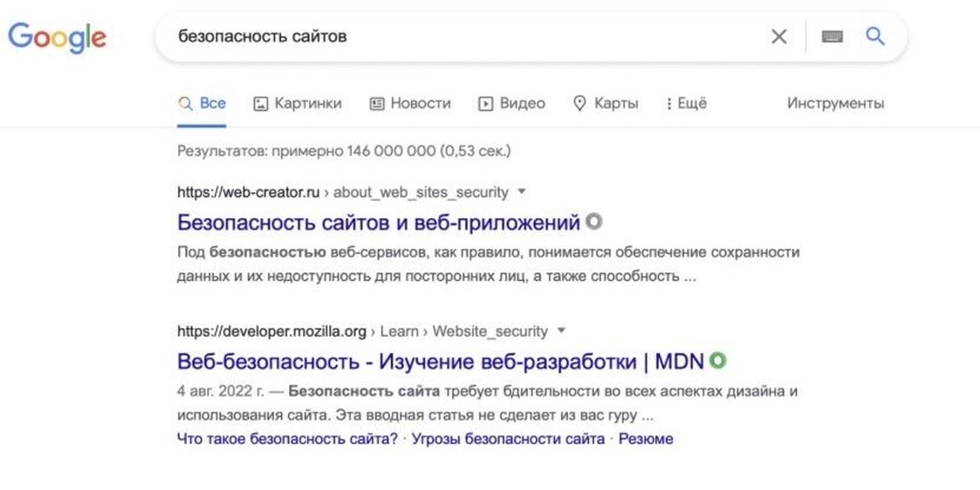The height and width of the screenshot is (490, 980).
Task: Open the Веб-безопасность MDN result link
Action: tap(440, 360)
